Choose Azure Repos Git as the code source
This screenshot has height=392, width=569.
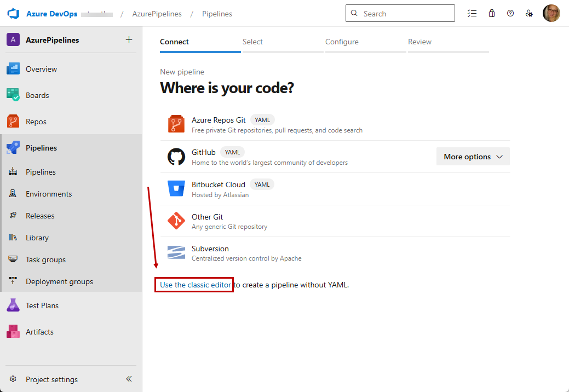point(335,124)
